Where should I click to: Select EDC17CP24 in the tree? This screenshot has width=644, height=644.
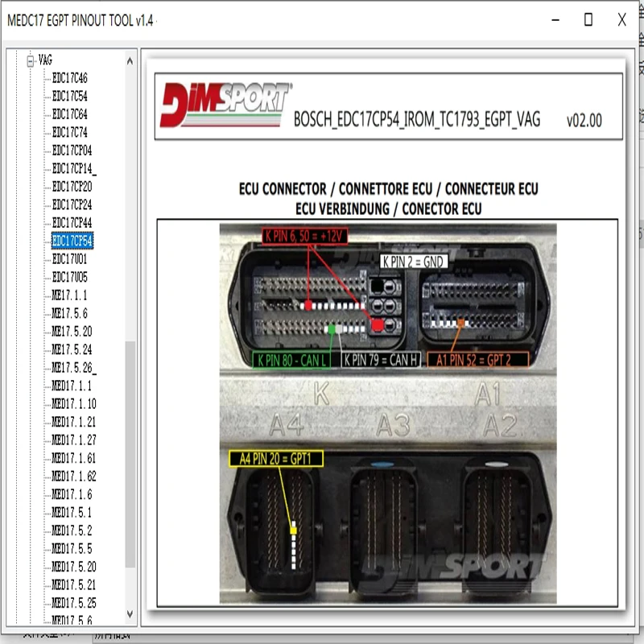pyautogui.click(x=72, y=204)
